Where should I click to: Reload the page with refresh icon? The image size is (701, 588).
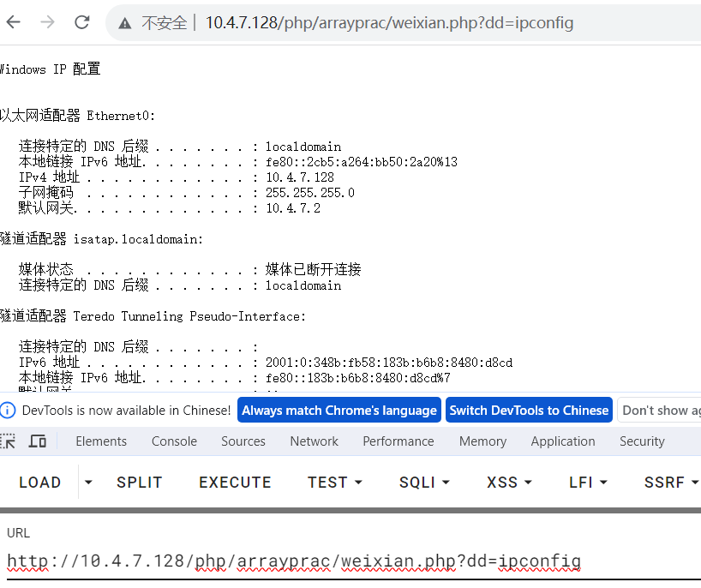click(x=81, y=22)
